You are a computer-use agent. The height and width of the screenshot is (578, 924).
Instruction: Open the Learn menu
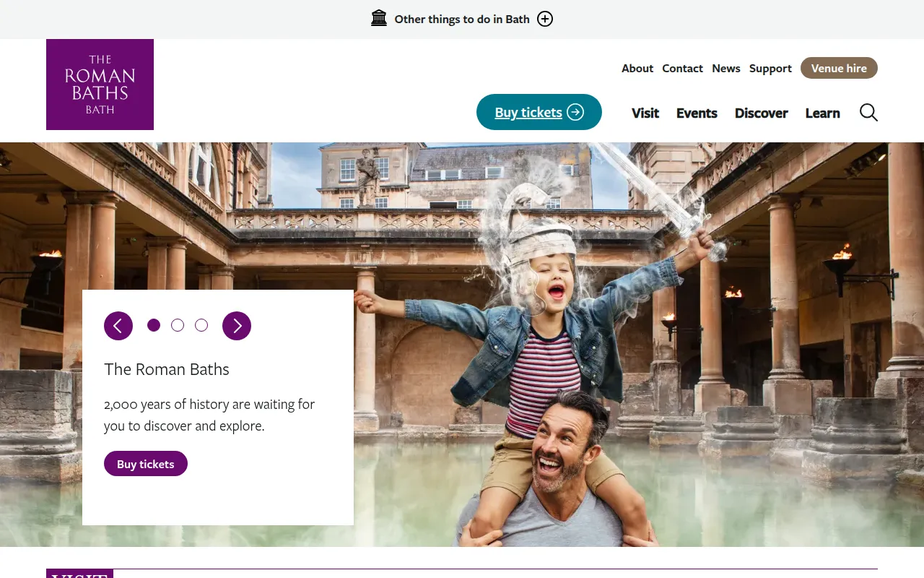tap(823, 113)
